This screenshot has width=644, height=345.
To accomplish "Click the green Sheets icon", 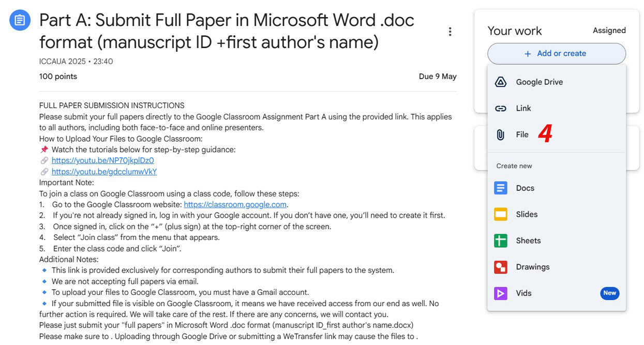I will coord(500,241).
